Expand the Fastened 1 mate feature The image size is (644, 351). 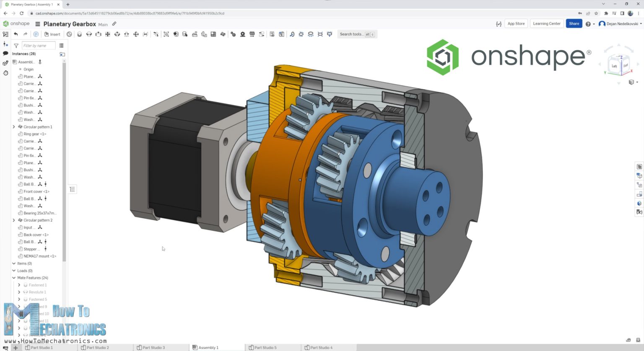tap(19, 285)
